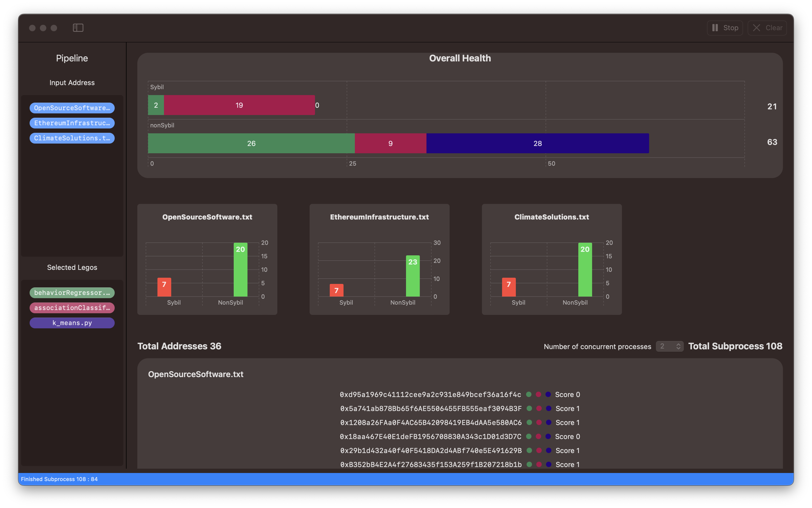Select the k_means.py lego tag
The width and height of the screenshot is (812, 508).
(72, 323)
